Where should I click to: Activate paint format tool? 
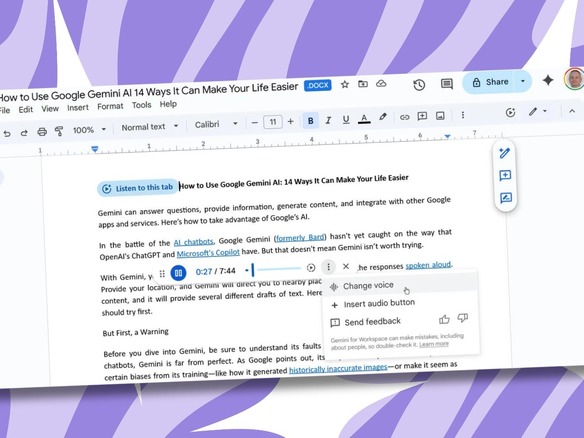point(59,131)
